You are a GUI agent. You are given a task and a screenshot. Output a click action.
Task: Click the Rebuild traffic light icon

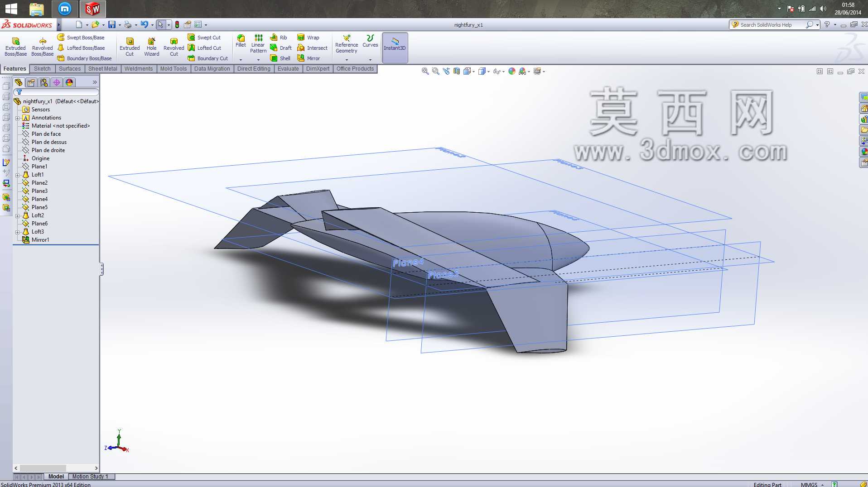[177, 24]
